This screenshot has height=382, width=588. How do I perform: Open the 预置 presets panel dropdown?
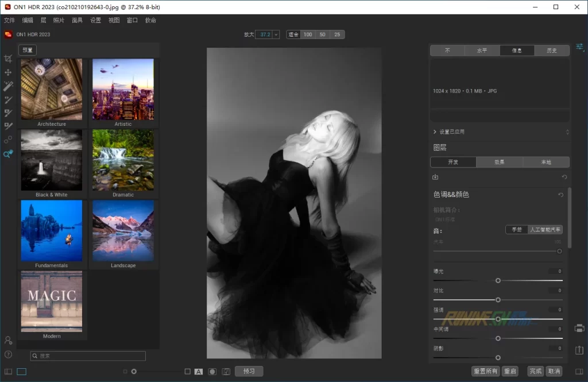tap(27, 50)
